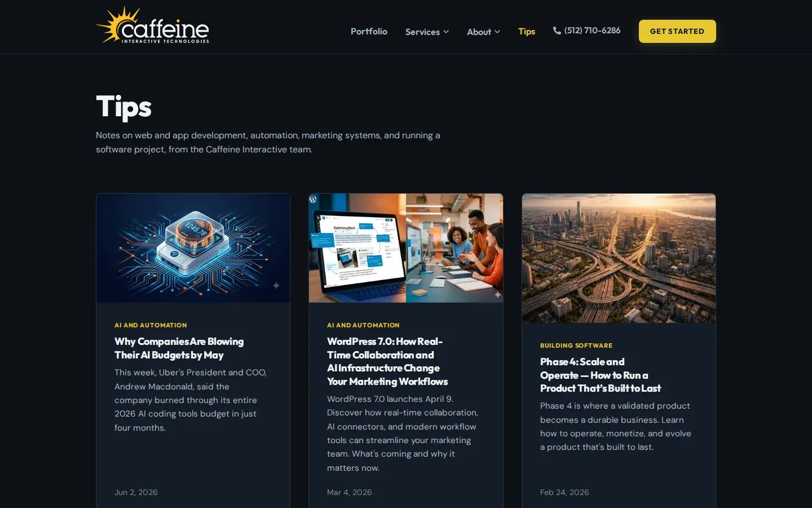
Task: Open the city highway aerial thumbnail
Action: tap(619, 258)
